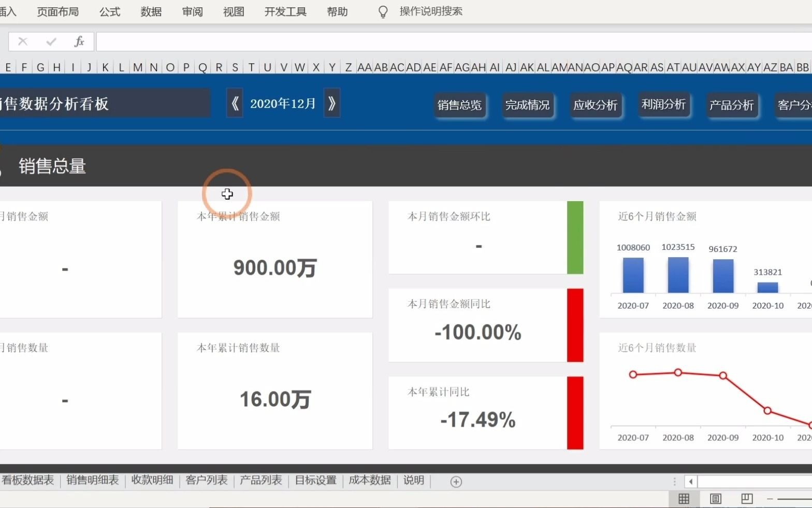Click the 1008060 data label for 2020-07
Viewport: 812px width, 508px height.
pyautogui.click(x=633, y=248)
